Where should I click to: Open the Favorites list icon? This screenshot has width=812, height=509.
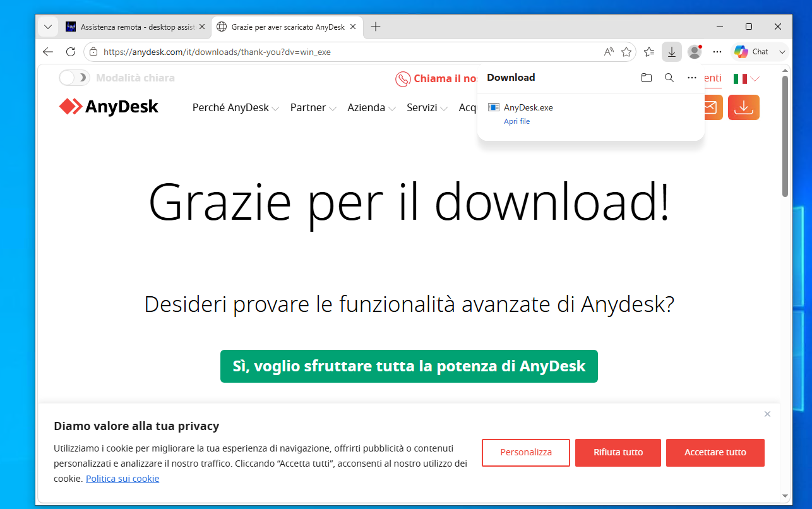649,52
